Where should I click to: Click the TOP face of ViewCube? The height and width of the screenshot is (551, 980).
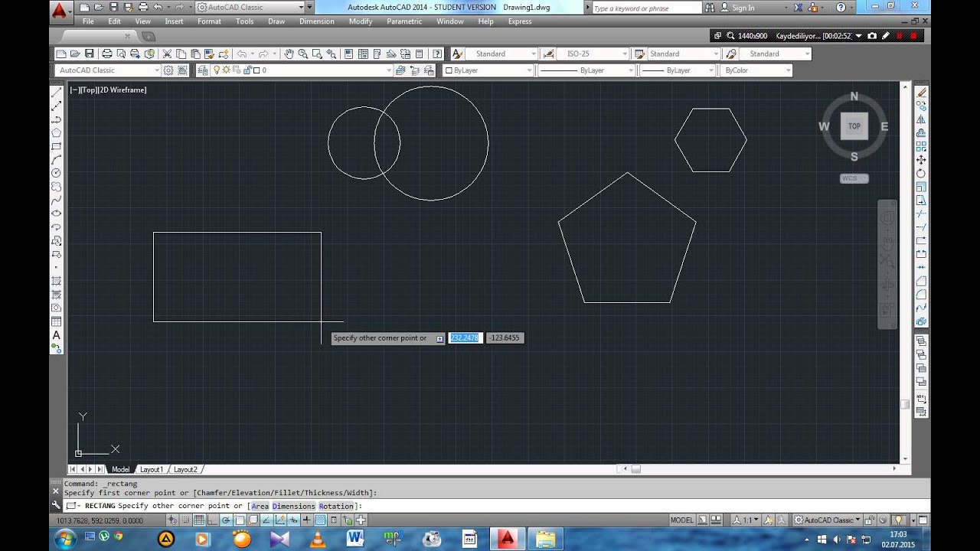(854, 126)
